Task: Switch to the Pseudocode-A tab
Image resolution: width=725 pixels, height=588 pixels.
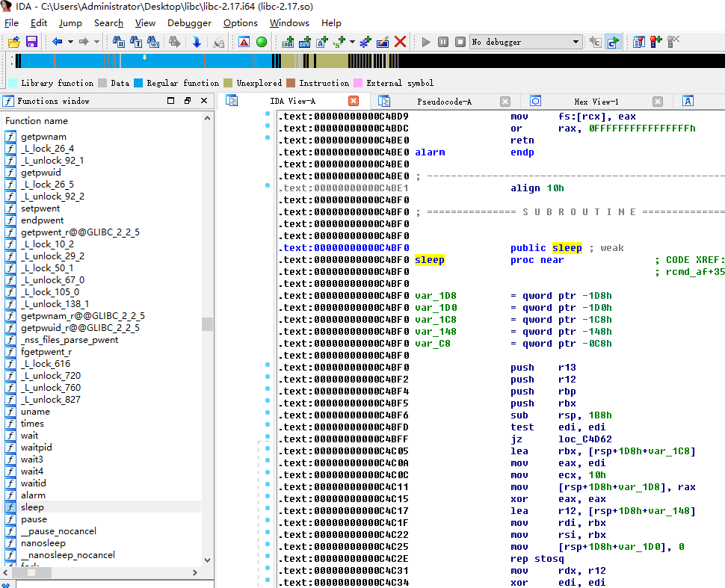Action: click(444, 101)
